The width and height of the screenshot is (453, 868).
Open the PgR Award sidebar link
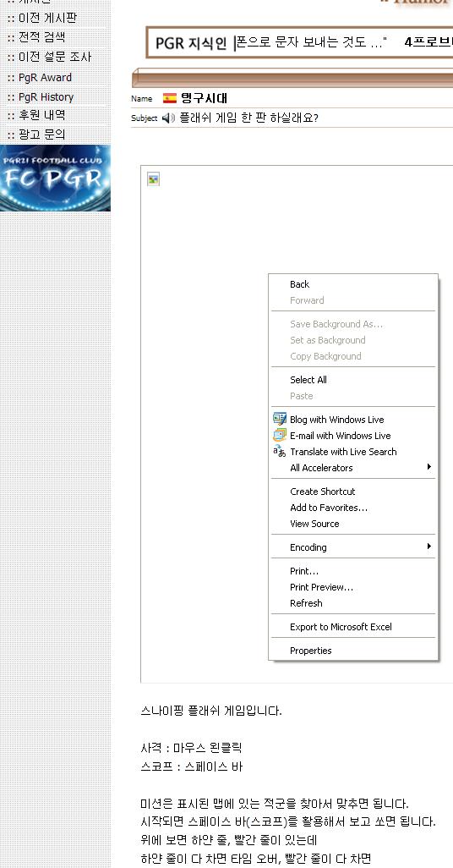(x=45, y=78)
